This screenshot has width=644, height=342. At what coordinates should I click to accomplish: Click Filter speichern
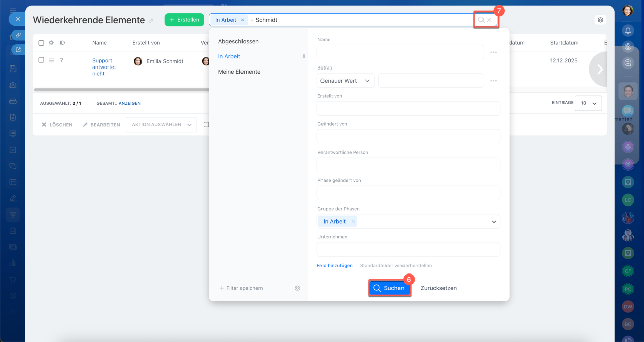241,288
